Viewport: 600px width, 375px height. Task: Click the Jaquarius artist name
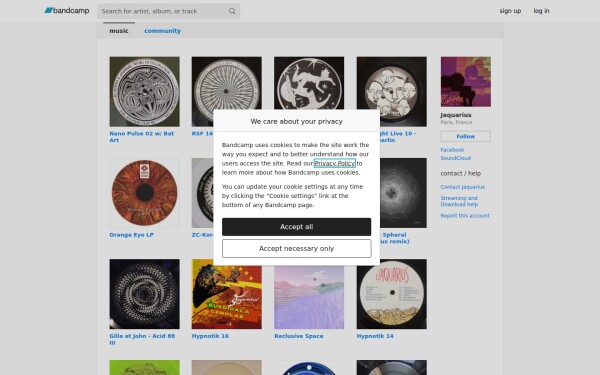click(x=456, y=115)
